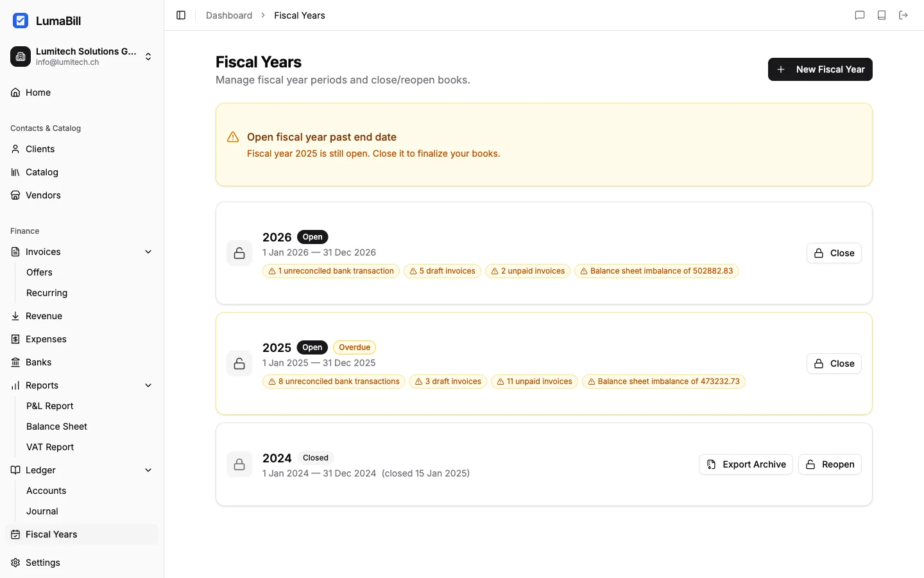Open the documentation book icon
This screenshot has height=578, width=924.
pos(882,15)
